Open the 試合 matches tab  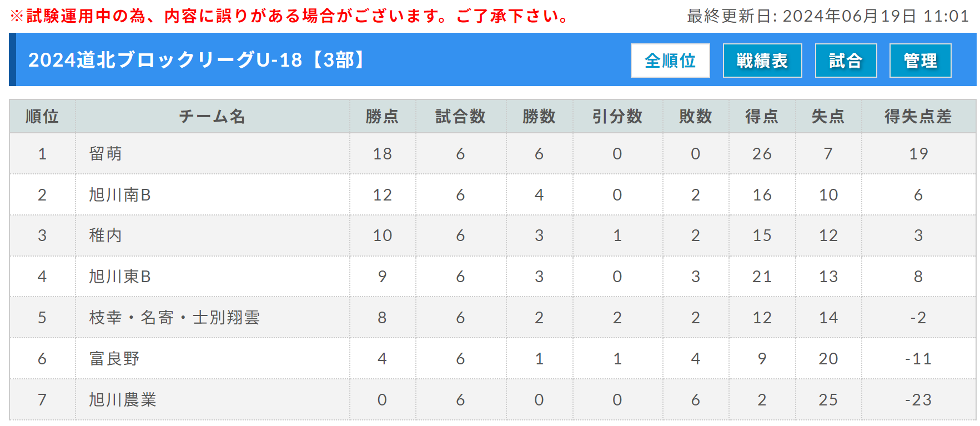click(x=845, y=61)
